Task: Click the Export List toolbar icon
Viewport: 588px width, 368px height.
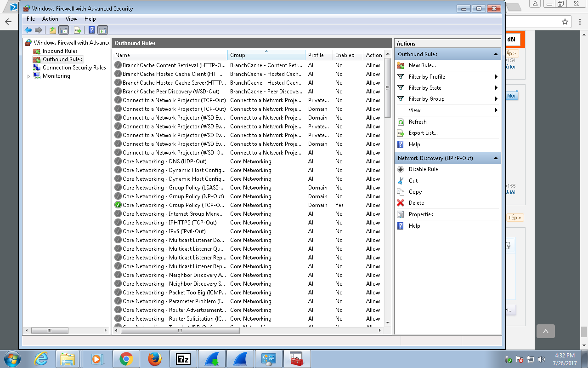Action: pos(77,30)
